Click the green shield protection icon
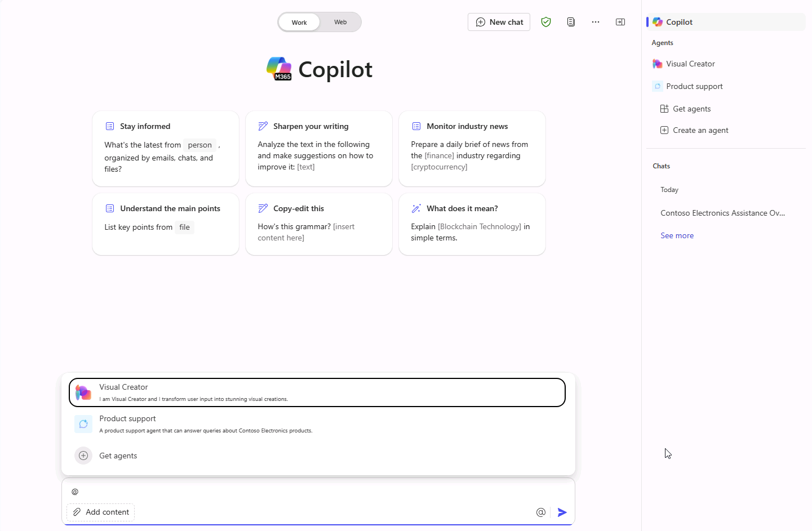The height and width of the screenshot is (531, 812). point(545,22)
